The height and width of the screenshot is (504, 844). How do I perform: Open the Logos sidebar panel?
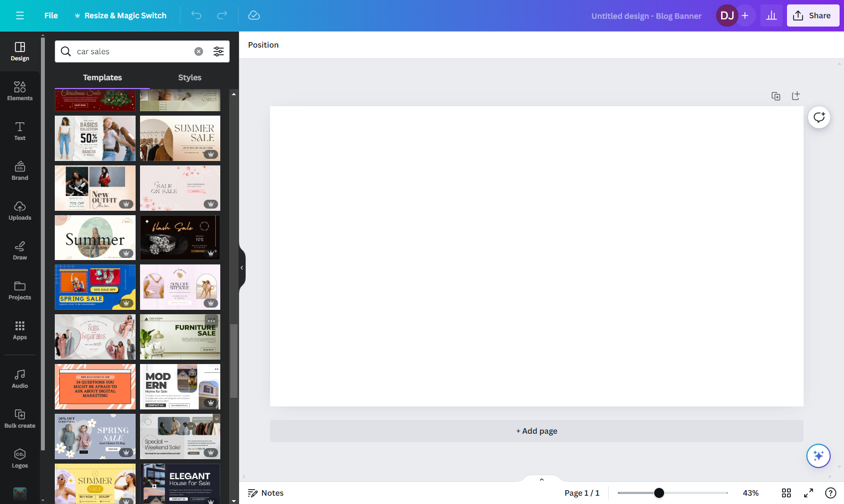[20, 459]
